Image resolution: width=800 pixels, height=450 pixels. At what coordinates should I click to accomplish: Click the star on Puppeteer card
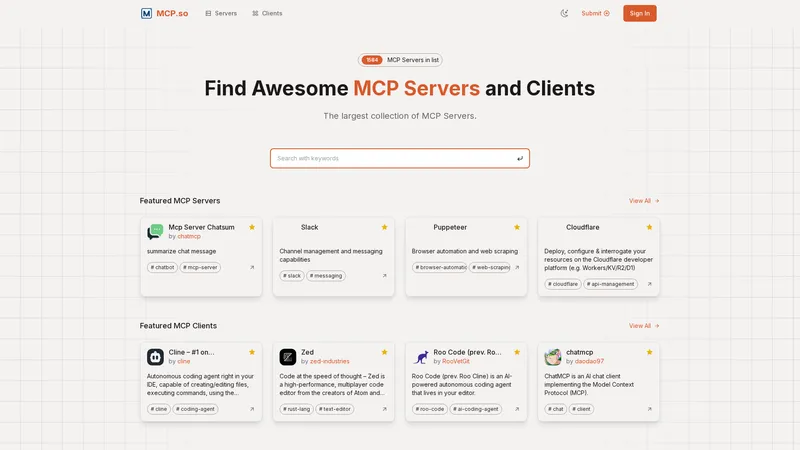click(517, 227)
